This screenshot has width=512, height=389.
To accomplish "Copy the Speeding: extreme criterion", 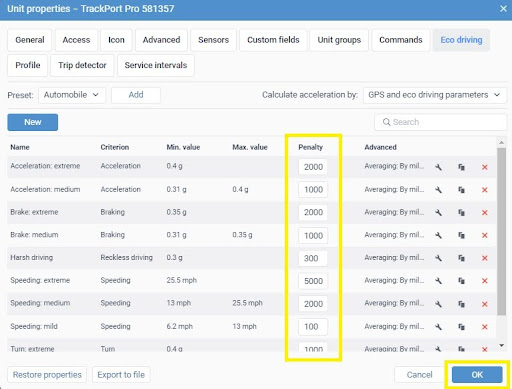I will tap(461, 281).
